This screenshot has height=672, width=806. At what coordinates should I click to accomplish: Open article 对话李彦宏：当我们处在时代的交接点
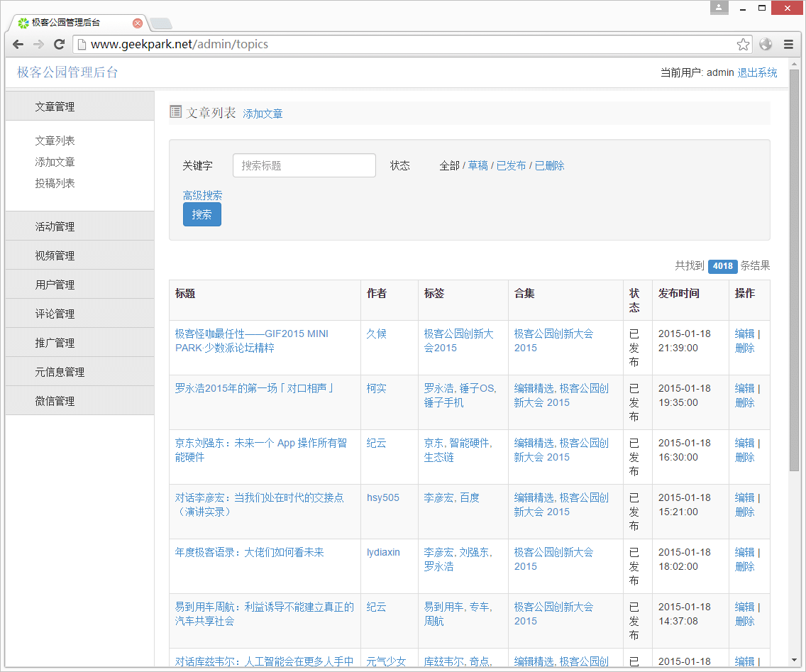(x=259, y=505)
